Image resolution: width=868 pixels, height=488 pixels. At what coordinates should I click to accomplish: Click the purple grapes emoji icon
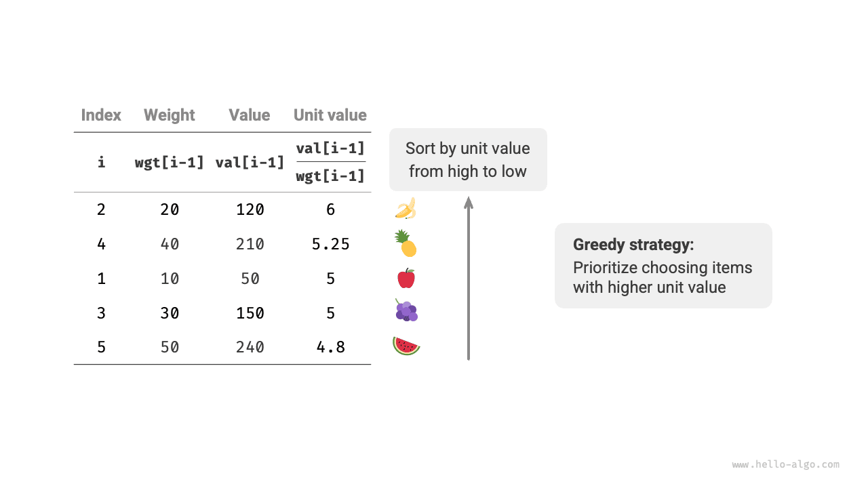[406, 312]
